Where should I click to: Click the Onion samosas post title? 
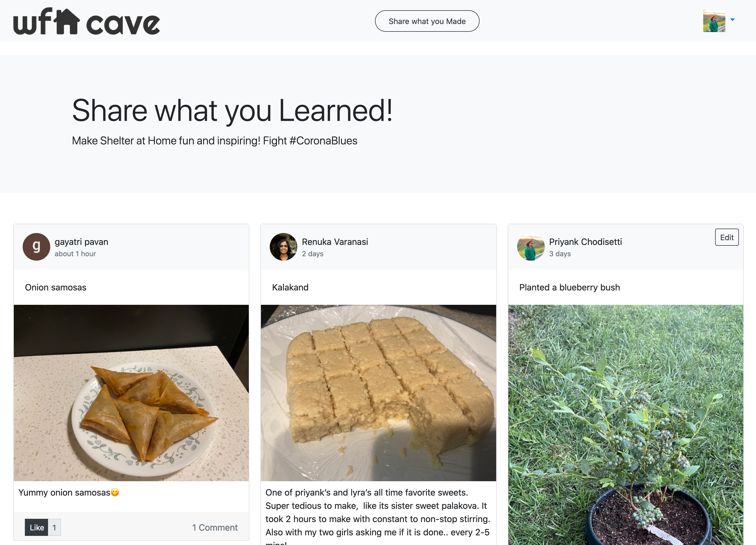coord(56,287)
